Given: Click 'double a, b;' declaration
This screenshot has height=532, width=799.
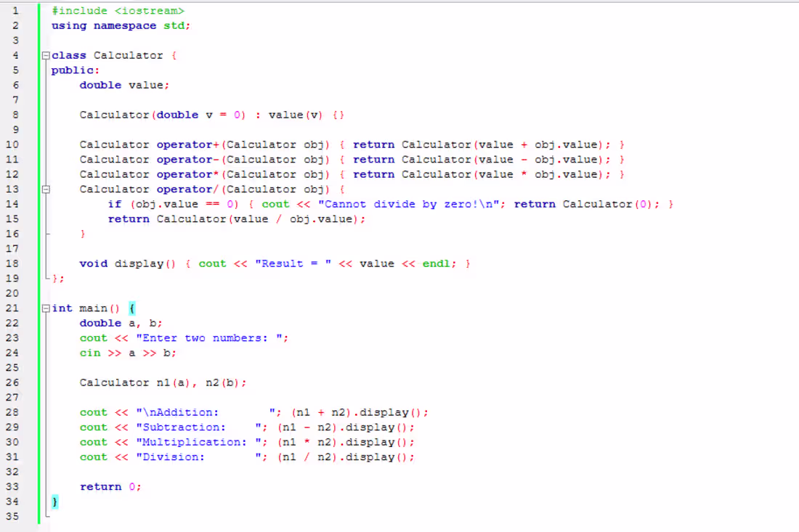Looking at the screenshot, I should [121, 323].
